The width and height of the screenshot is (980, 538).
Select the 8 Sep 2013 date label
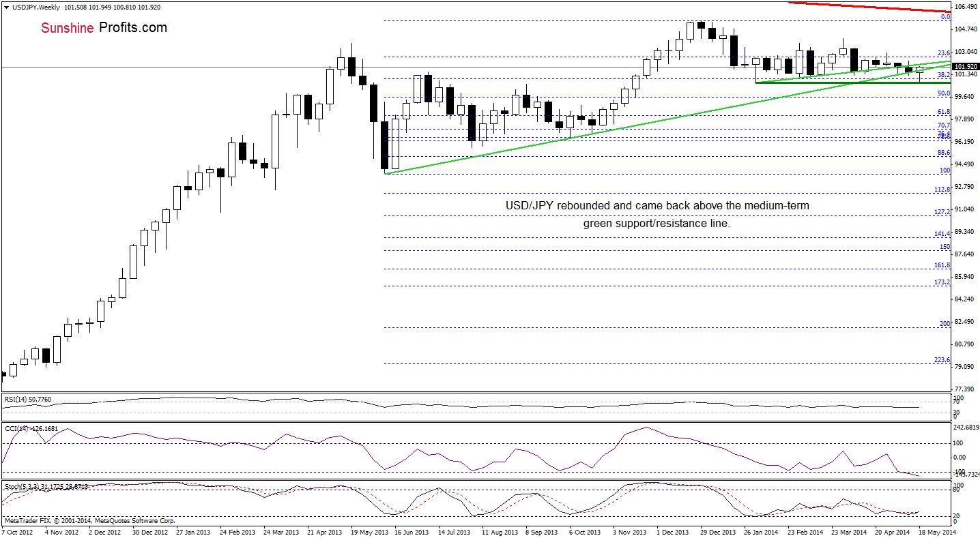(x=543, y=531)
